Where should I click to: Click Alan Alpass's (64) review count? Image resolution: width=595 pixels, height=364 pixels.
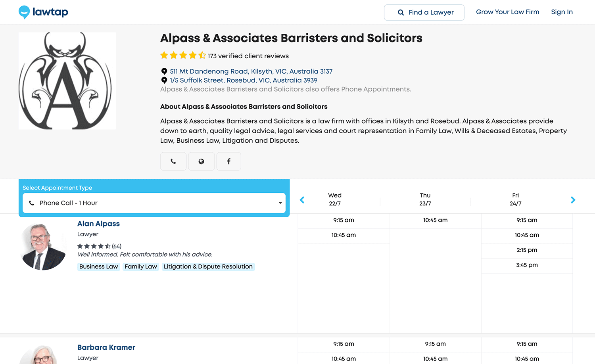117,246
